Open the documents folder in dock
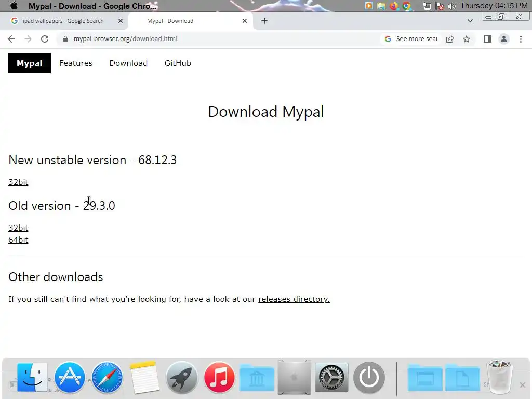Screen dimensions: 532x399 [x=462, y=377]
